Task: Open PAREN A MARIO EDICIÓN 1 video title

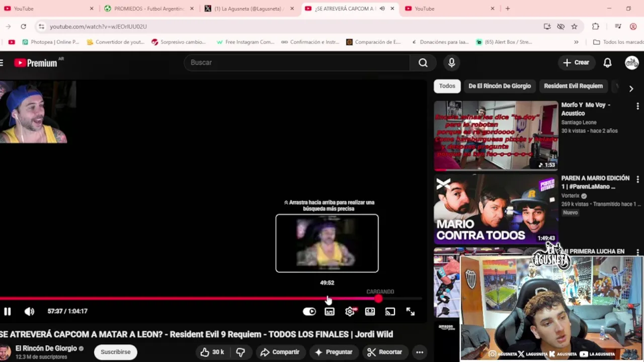Action: pos(595,182)
